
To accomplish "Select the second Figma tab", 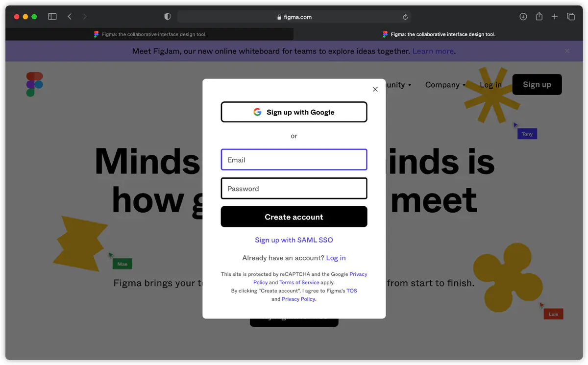I will (x=439, y=34).
